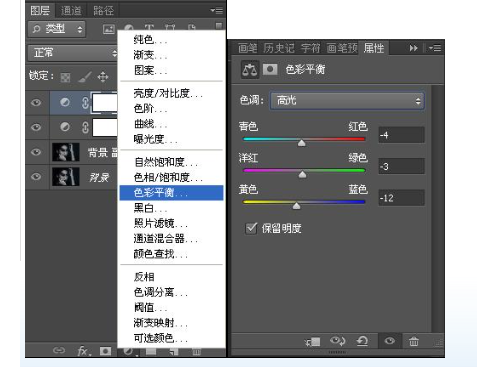
Task: Open the 色调 高光 dropdown
Action: pyautogui.click(x=347, y=101)
